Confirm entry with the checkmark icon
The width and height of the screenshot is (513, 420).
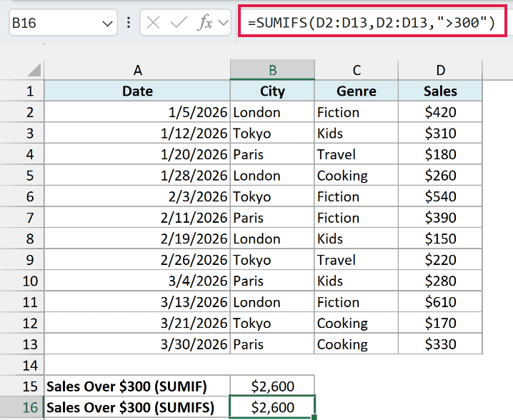[x=179, y=23]
